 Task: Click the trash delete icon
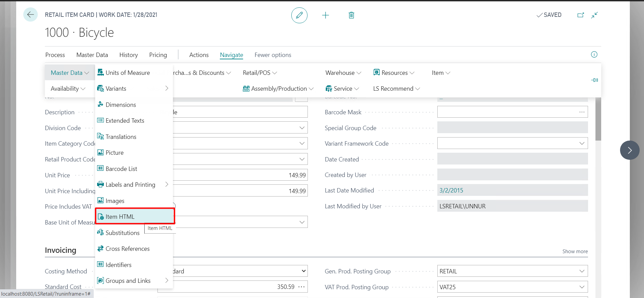(x=351, y=15)
